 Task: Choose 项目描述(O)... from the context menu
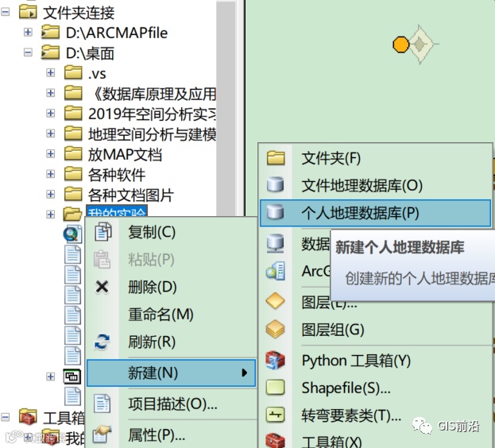pyautogui.click(x=172, y=404)
